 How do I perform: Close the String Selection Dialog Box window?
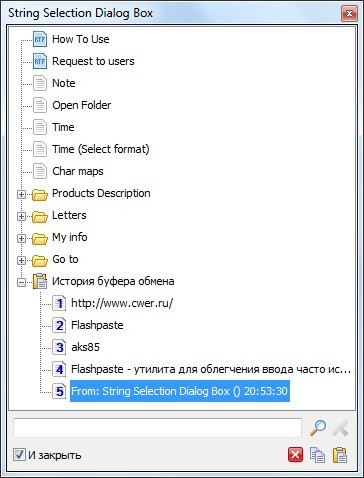pyautogui.click(x=349, y=13)
